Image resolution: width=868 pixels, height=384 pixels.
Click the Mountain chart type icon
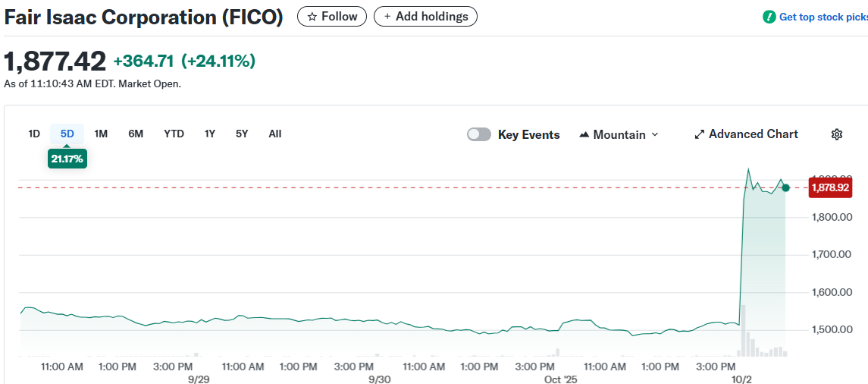pyautogui.click(x=584, y=134)
